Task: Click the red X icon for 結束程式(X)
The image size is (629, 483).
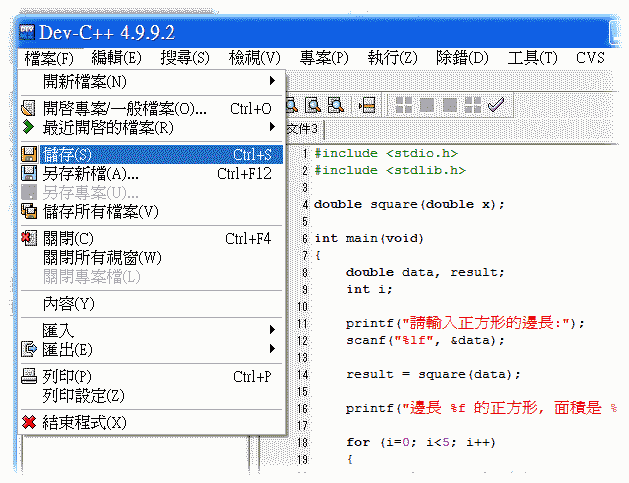Action: tap(29, 422)
